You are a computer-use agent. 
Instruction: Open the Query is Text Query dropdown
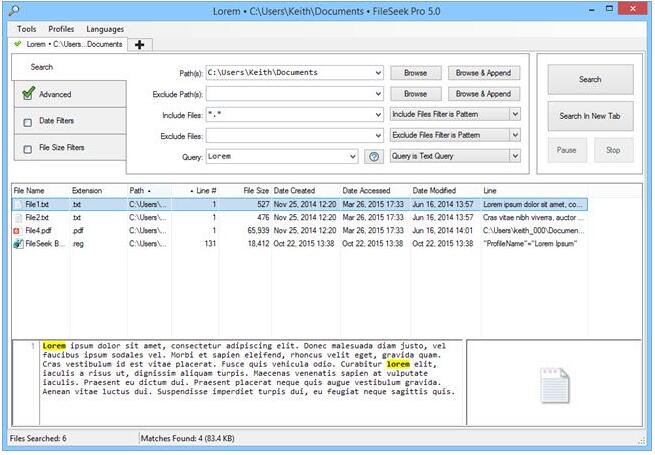coord(455,156)
